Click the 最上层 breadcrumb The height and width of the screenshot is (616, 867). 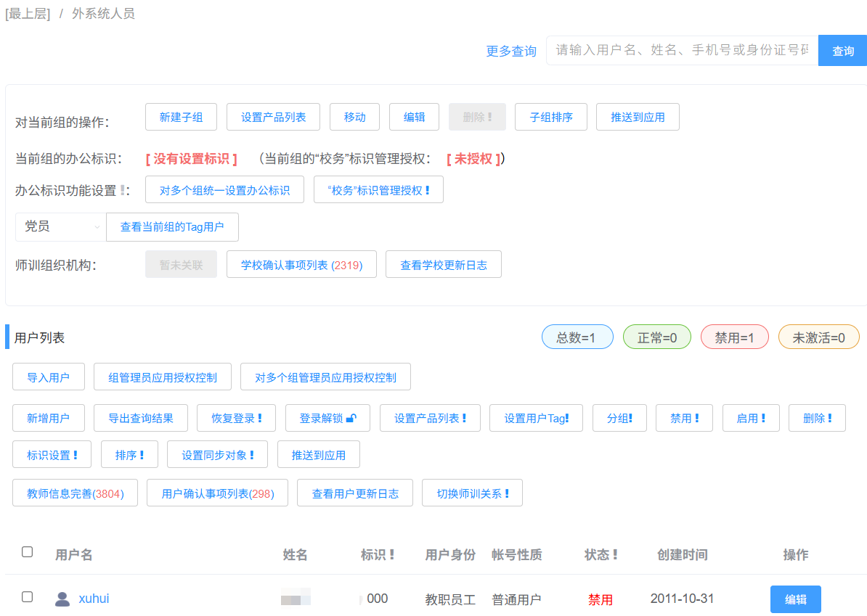pos(28,13)
